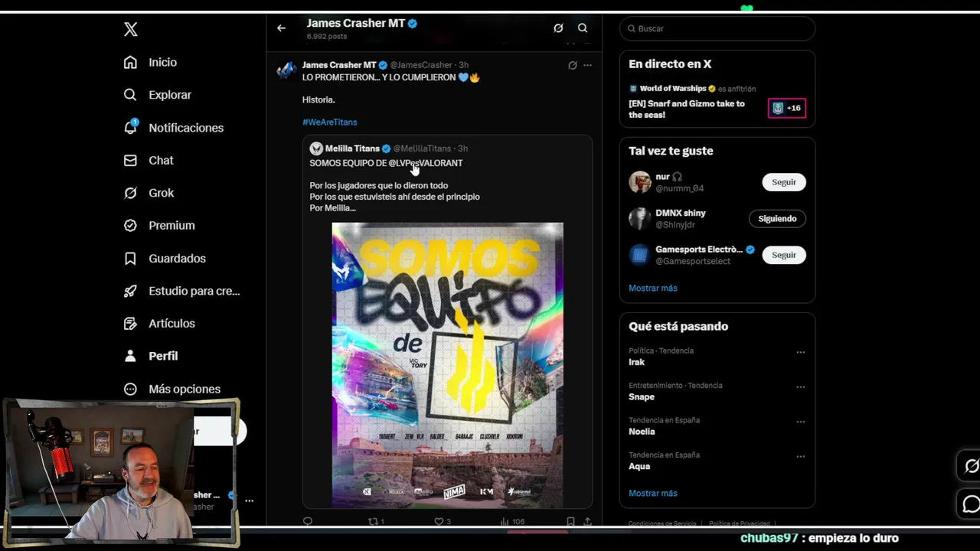Open Más opciones circle icon

point(130,389)
